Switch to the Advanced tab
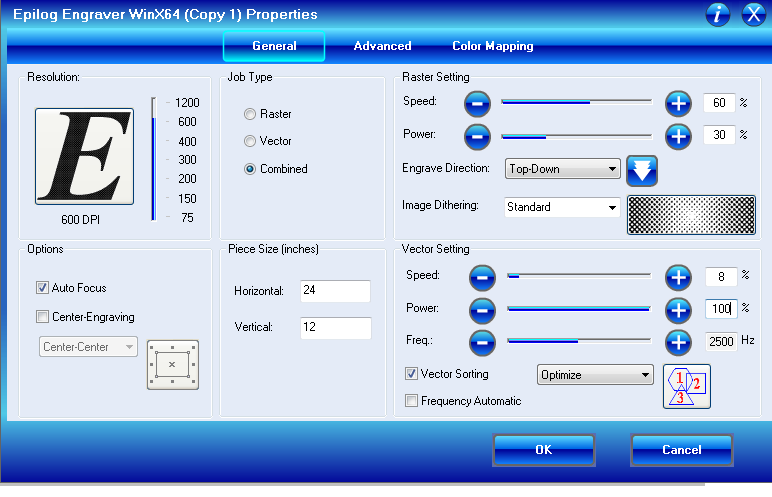This screenshot has height=497, width=772. click(383, 46)
